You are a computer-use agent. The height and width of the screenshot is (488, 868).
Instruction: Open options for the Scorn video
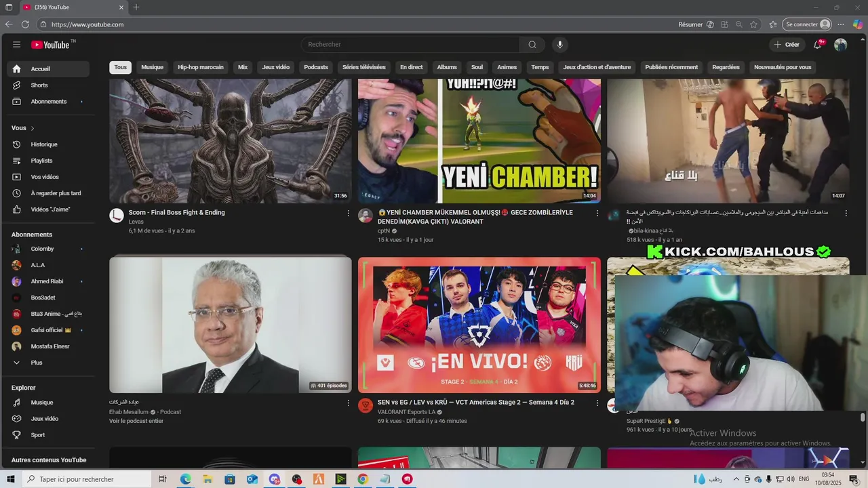tap(349, 213)
